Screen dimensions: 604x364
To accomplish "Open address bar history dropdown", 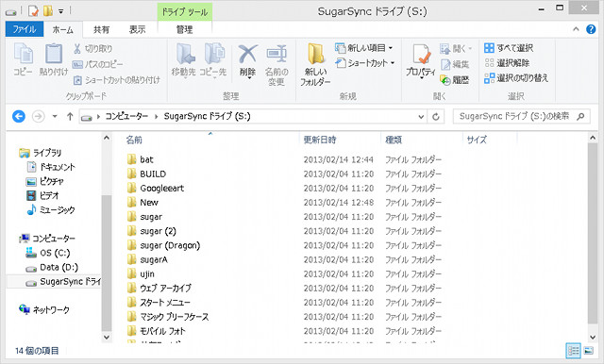I will [421, 116].
